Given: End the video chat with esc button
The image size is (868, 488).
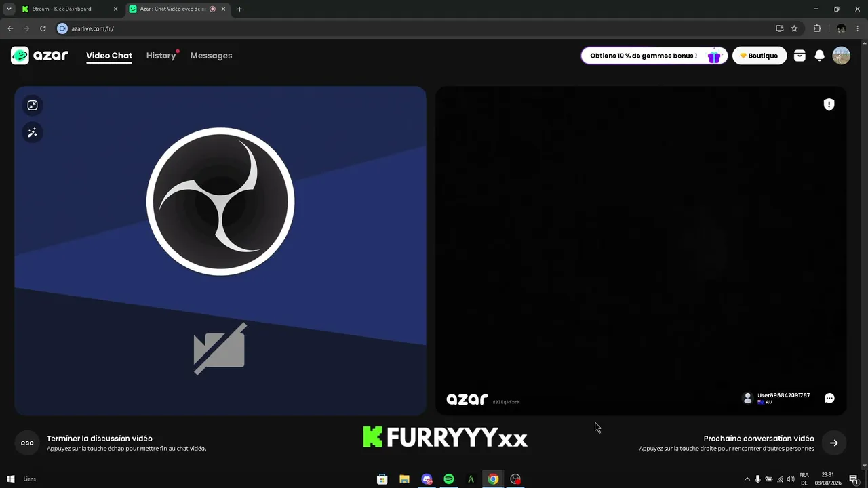Looking at the screenshot, I should pyautogui.click(x=27, y=443).
